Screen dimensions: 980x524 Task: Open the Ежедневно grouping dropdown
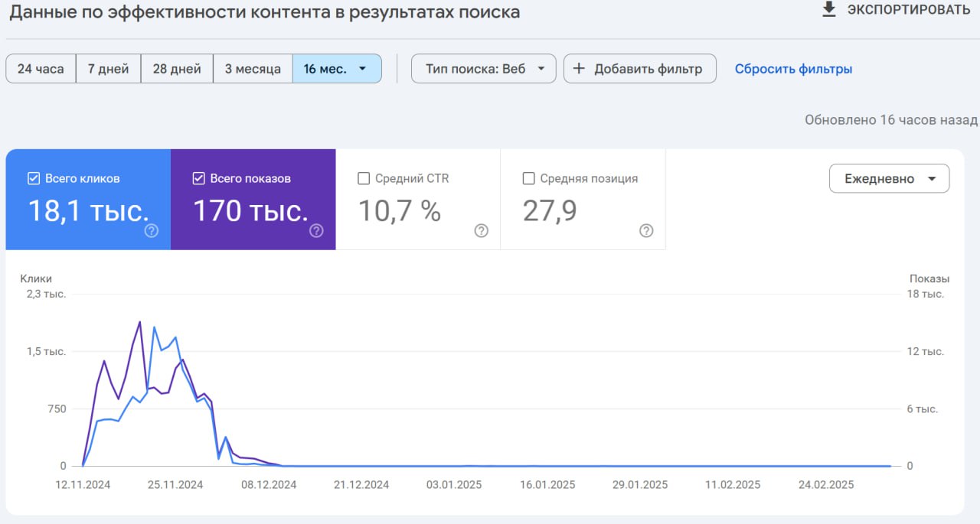(x=889, y=178)
